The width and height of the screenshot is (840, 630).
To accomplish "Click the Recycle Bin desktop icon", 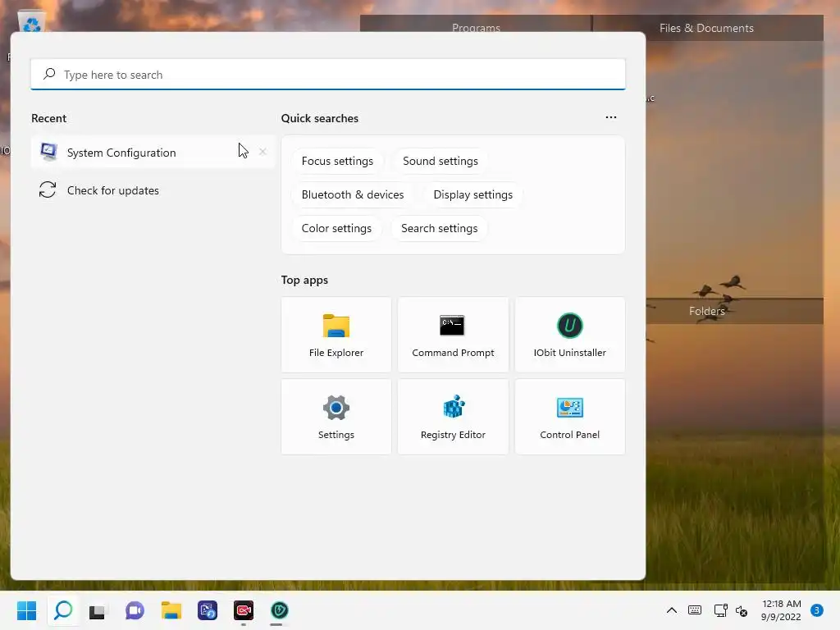I will click(32, 22).
